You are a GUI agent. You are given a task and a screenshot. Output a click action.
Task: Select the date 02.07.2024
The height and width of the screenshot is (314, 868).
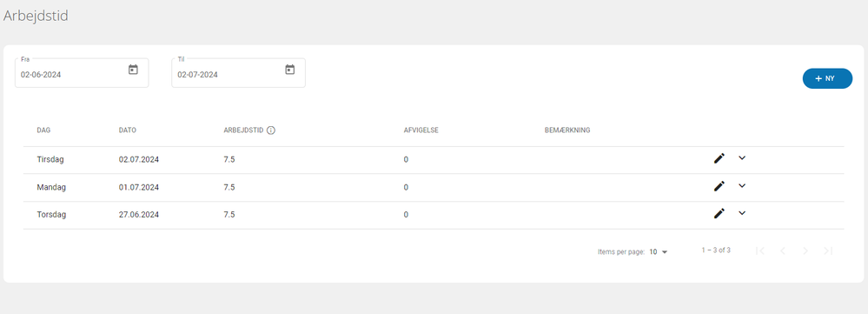[x=139, y=159]
